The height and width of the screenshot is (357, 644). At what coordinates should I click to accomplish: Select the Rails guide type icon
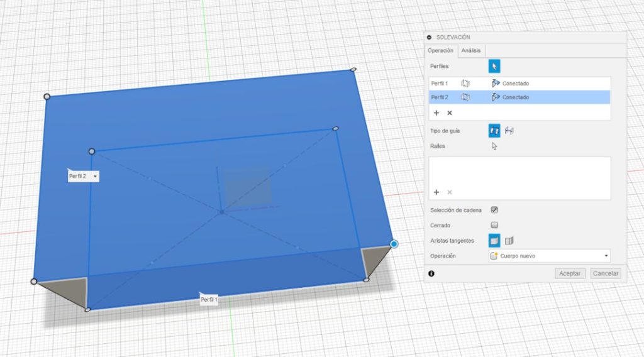click(494, 130)
